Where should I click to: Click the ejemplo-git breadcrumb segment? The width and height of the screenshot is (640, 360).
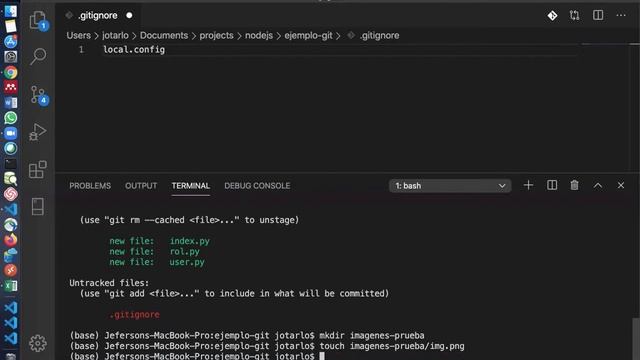coord(309,36)
